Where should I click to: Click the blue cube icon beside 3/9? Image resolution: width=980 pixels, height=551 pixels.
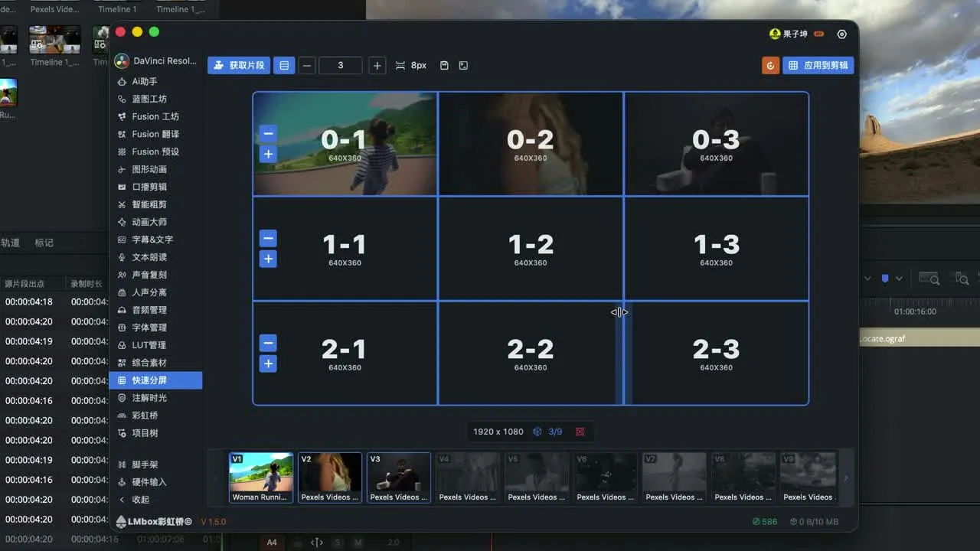point(537,432)
